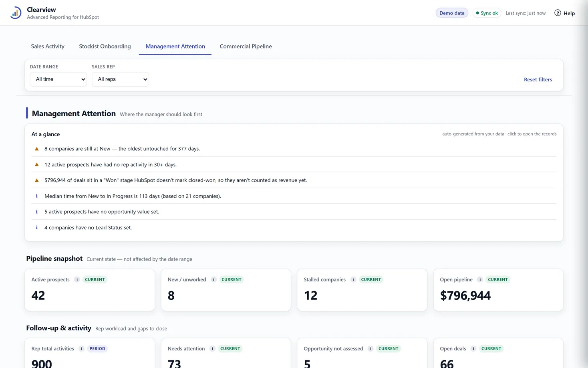Click the CURRENT badge on Open pipeline card
Screen dimensions: 588x368
(498, 279)
